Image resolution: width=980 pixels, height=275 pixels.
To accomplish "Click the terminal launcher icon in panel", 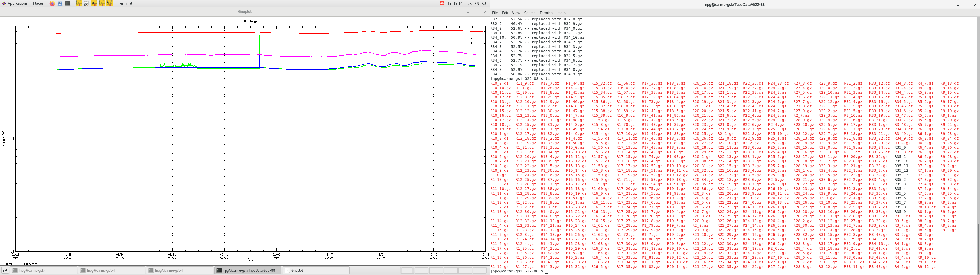I will coord(68,3).
